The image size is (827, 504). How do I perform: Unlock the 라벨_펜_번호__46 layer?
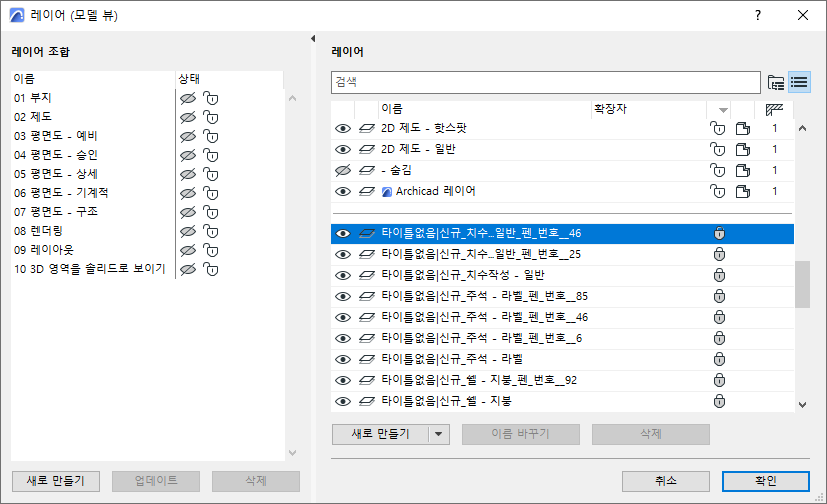(719, 317)
